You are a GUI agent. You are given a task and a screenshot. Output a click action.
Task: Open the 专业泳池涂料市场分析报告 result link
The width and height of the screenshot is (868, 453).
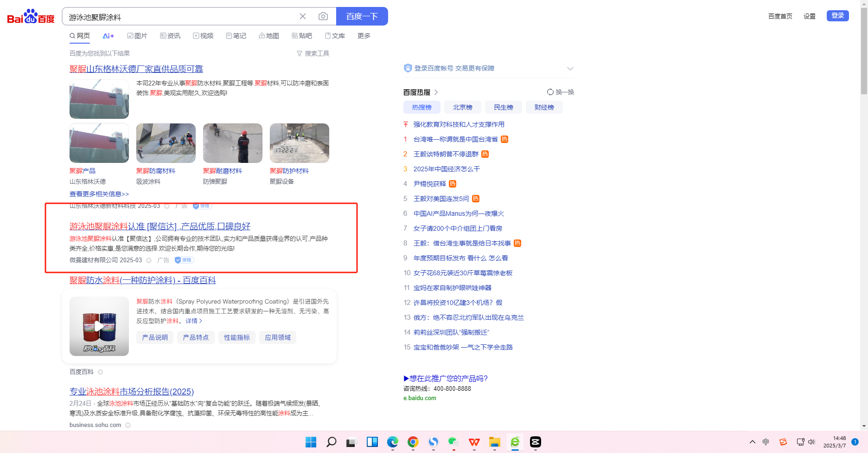(x=132, y=392)
